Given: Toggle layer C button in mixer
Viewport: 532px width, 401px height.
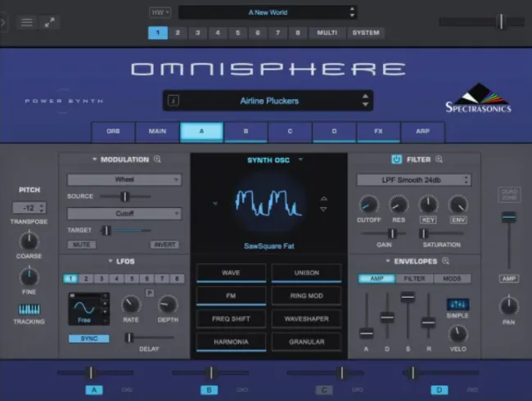Looking at the screenshot, I should click(324, 390).
